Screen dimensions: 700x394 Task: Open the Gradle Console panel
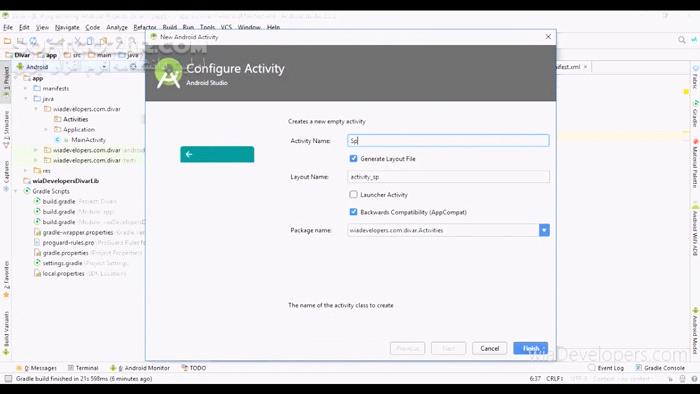point(660,368)
